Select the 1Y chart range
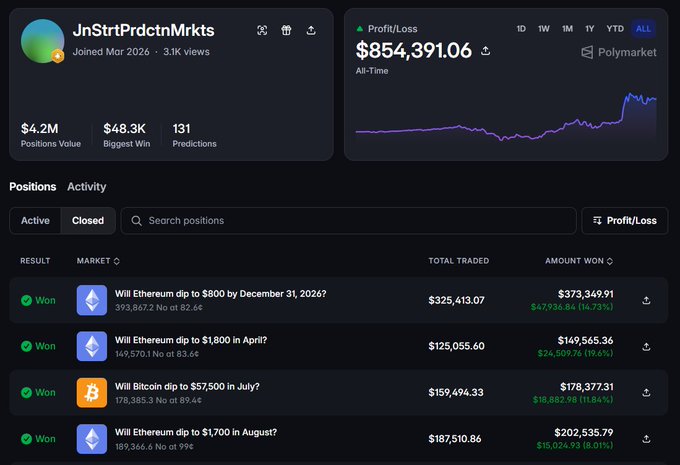 589,29
